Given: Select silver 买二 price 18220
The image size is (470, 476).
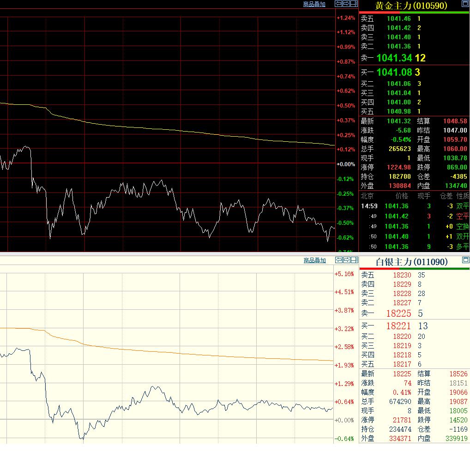Looking at the screenshot, I should 402,337.
